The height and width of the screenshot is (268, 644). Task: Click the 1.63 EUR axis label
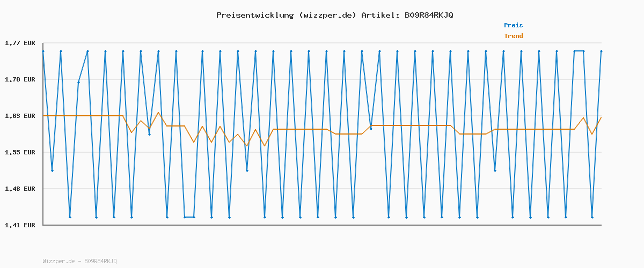coord(20,116)
